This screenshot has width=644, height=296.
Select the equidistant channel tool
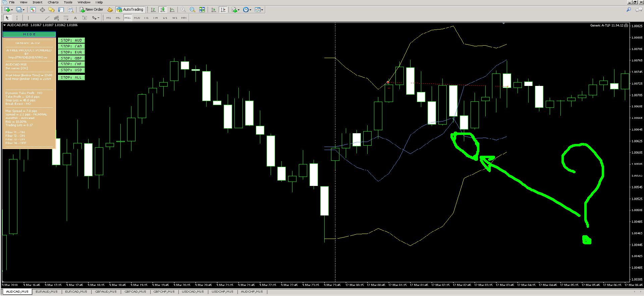pos(56,18)
